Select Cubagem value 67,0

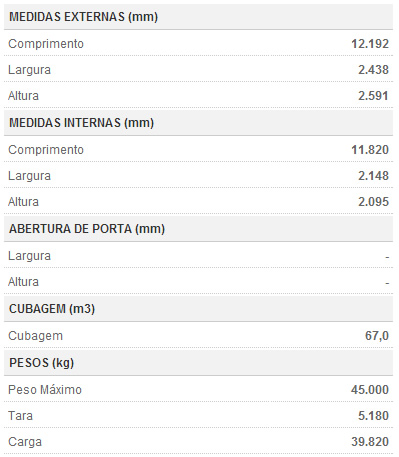pos(377,336)
